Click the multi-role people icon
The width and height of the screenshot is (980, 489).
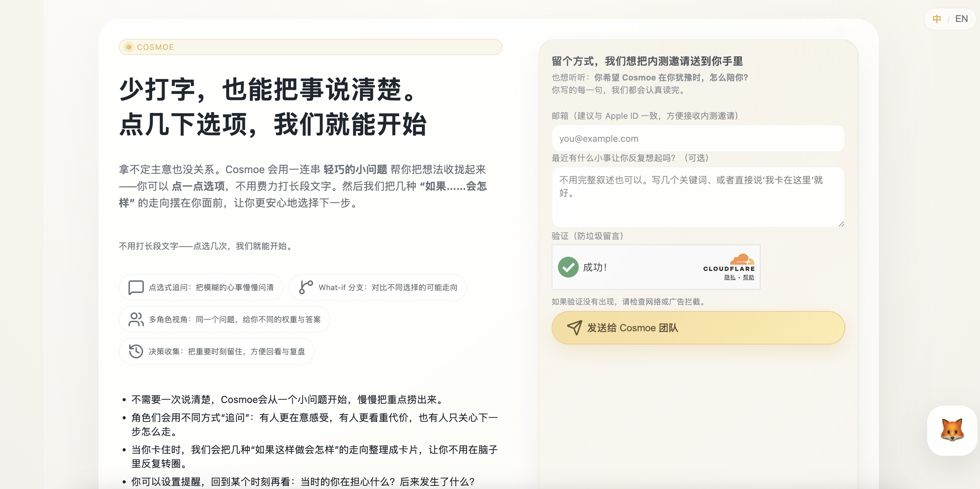click(x=136, y=319)
